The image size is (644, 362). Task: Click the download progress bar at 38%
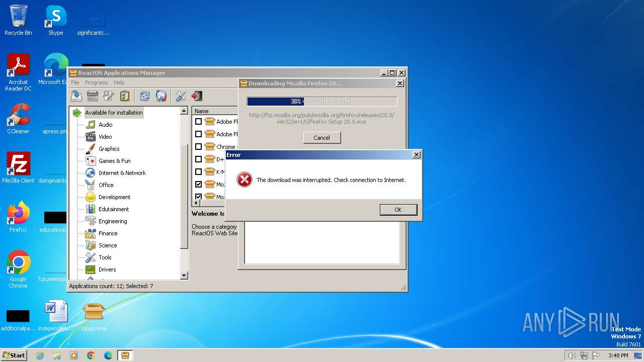[322, 102]
